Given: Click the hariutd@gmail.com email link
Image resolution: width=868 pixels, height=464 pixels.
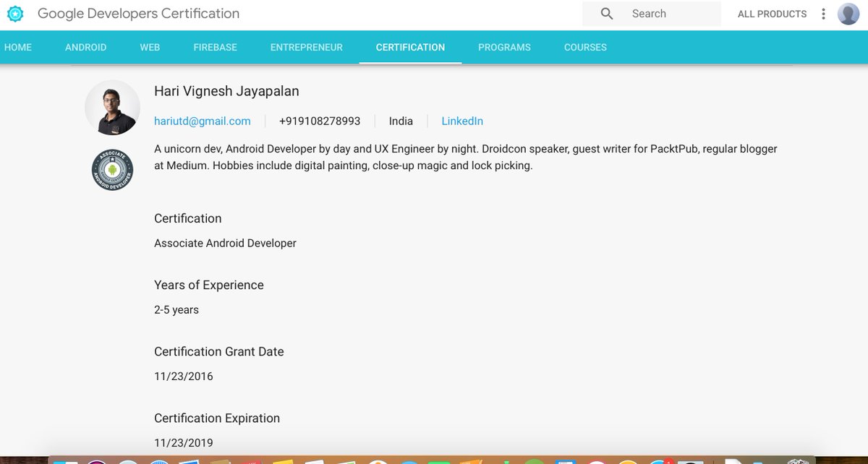Looking at the screenshot, I should coord(203,121).
